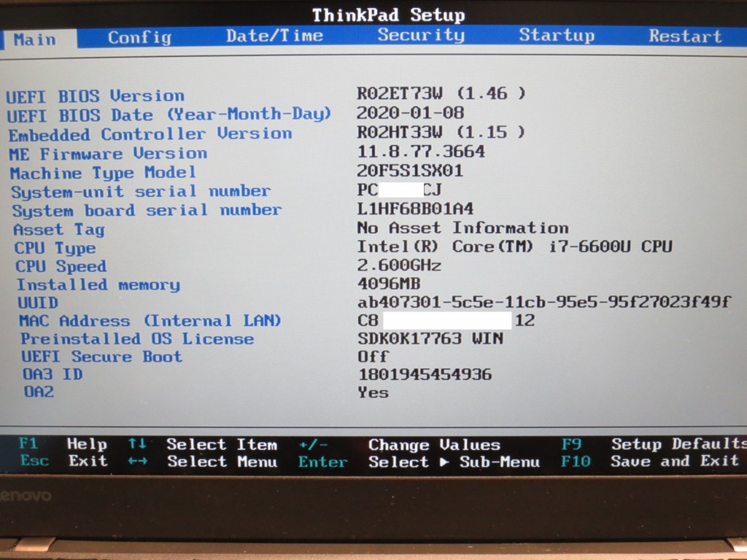Select memory value 4096MB
This screenshot has width=747, height=560.
pos(389,284)
